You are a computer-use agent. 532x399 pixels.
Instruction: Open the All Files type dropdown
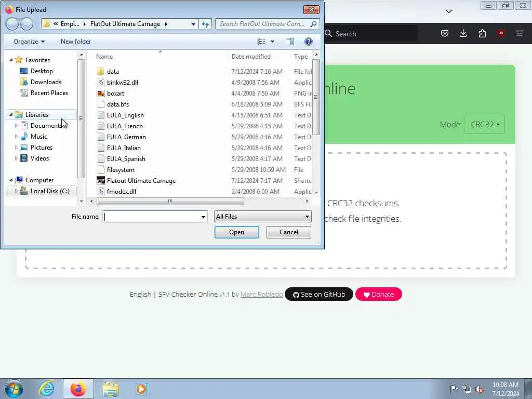pos(262,217)
